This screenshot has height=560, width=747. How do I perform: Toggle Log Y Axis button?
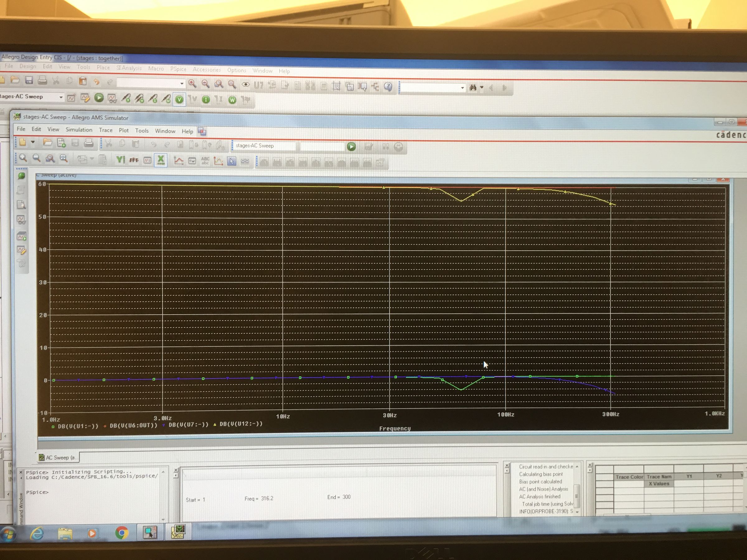click(x=120, y=159)
